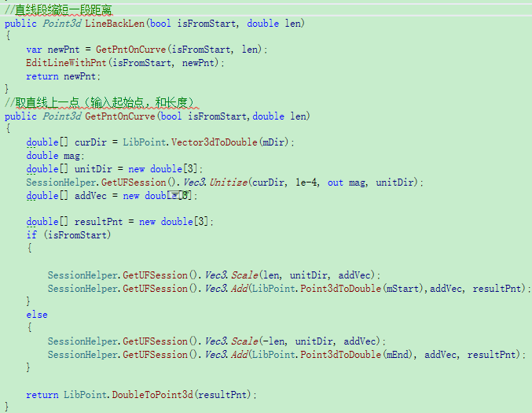Click the 1e-4 tolerance value
This screenshot has height=413, width=532.
[306, 183]
